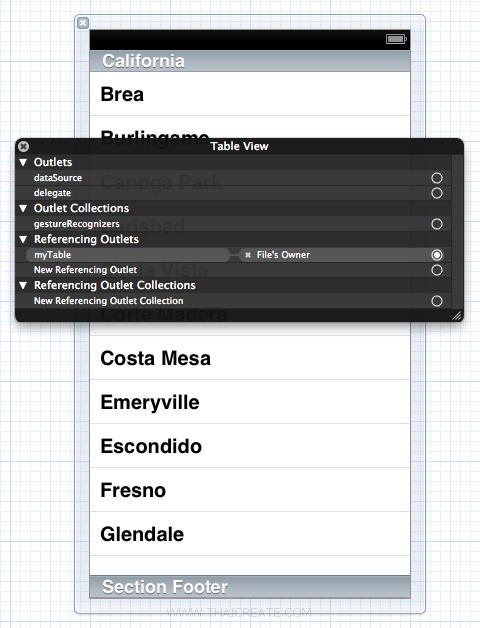Select the Costa Mesa table cell
This screenshot has width=480, height=628.
pyautogui.click(x=250, y=358)
